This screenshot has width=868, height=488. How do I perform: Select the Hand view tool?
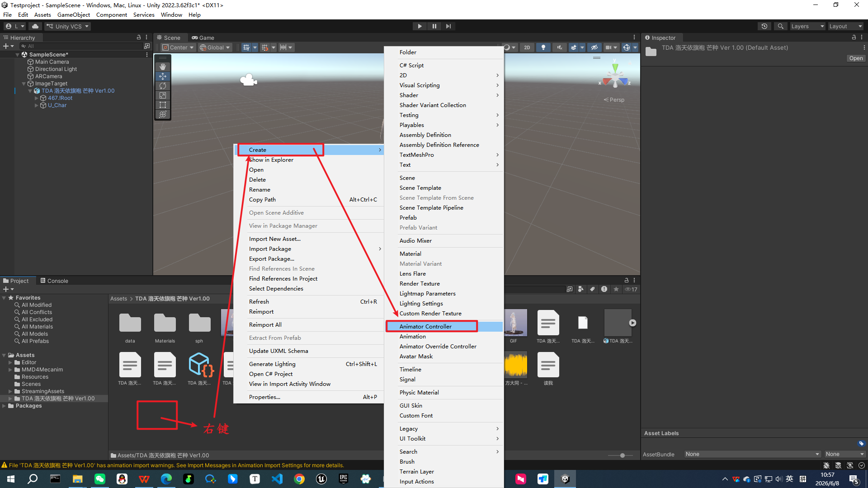pyautogui.click(x=163, y=66)
